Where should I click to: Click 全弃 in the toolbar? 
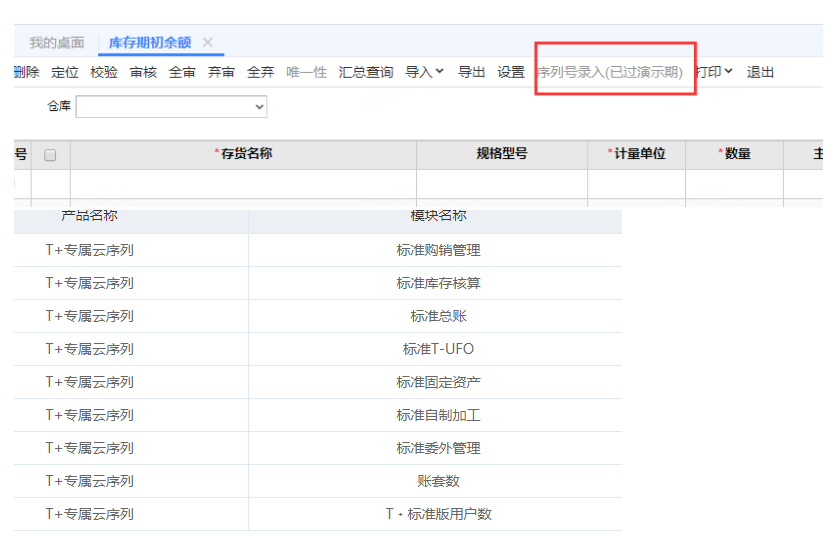tap(260, 72)
